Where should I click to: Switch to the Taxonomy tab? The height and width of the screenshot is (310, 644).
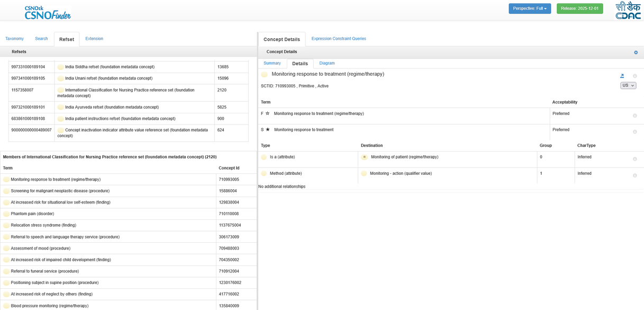[x=14, y=39]
